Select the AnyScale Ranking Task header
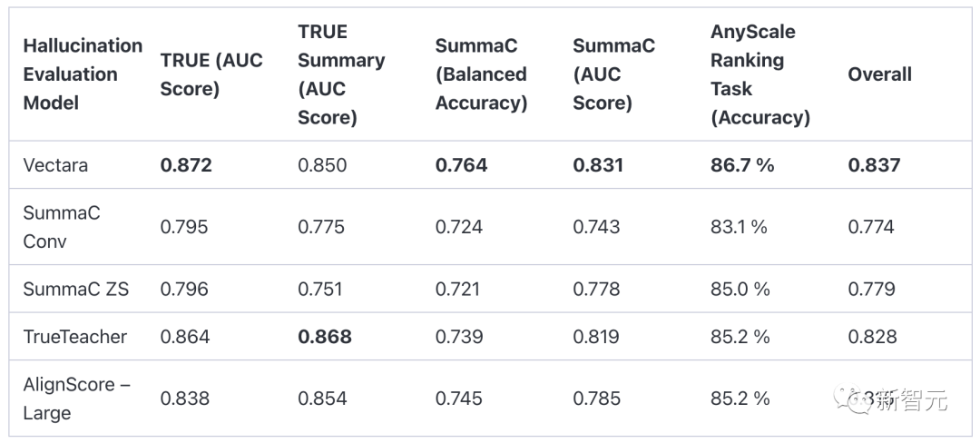Image resolution: width=980 pixels, height=443 pixels. pyautogui.click(x=760, y=74)
